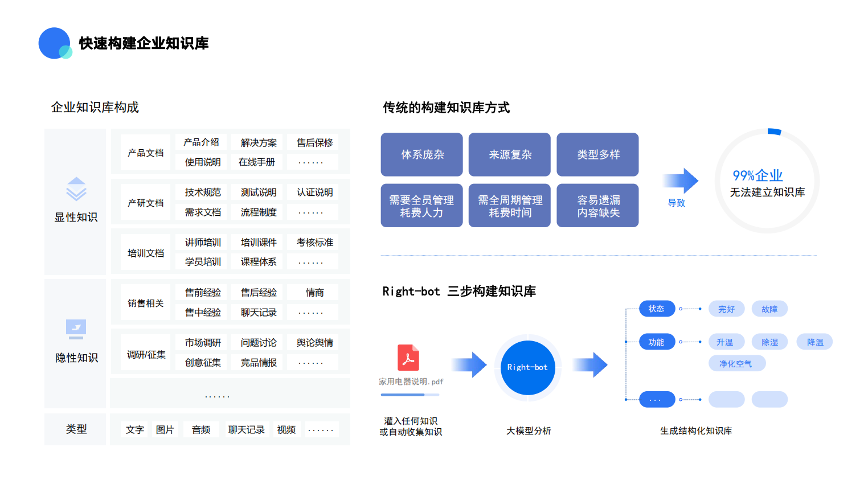Image resolution: width=868 pixels, height=488 pixels.
Task: Click the 体系庞杂 button
Action: tap(421, 154)
